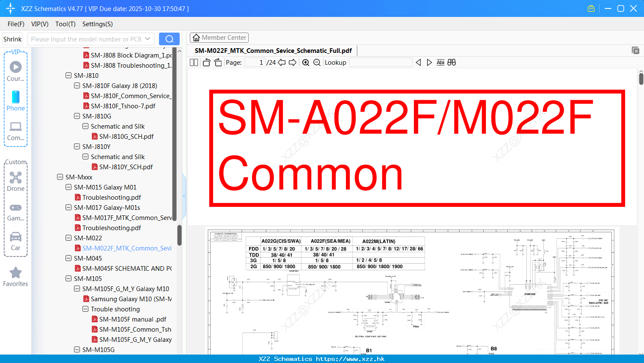
Task: Open SM-J808 Troubleshooting_1 PDF
Action: click(131, 65)
